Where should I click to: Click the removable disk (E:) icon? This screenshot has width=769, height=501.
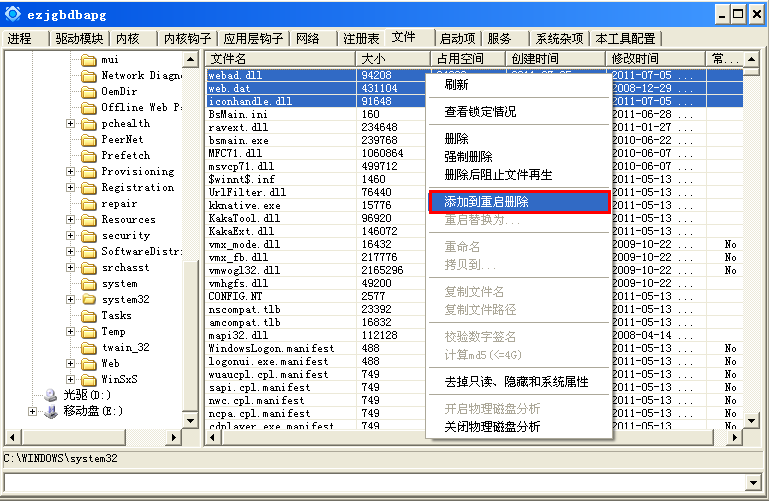tap(51, 411)
